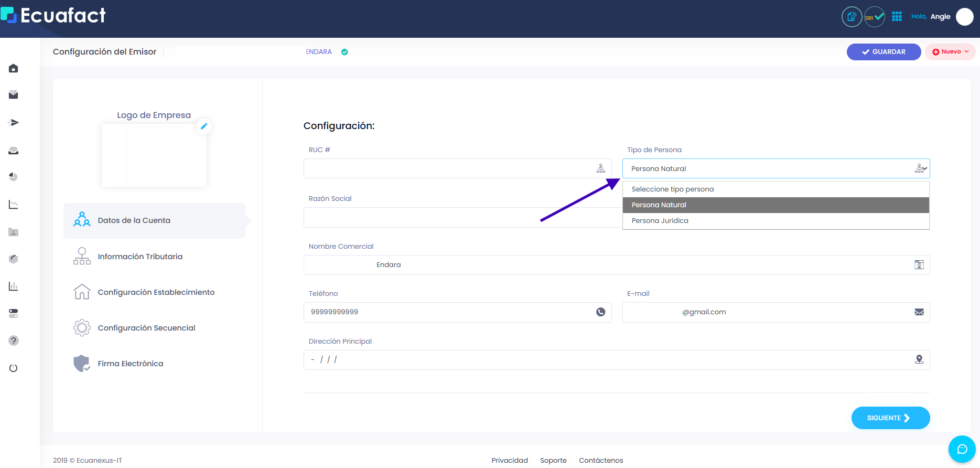Click the power logout icon
Viewport: 980px width, 468px height.
[x=14, y=368]
